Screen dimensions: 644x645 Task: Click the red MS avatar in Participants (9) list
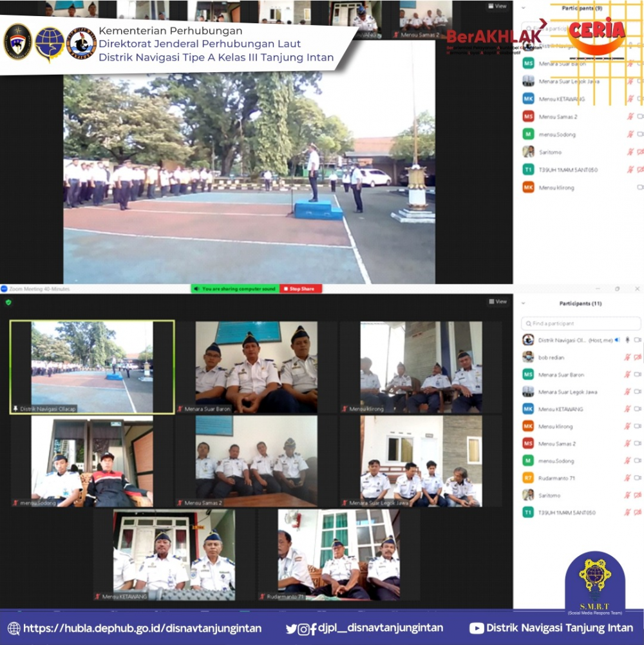coord(529,117)
